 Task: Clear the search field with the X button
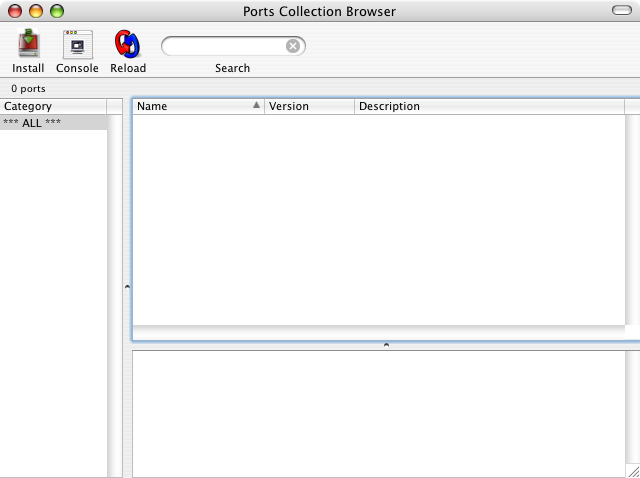(293, 46)
